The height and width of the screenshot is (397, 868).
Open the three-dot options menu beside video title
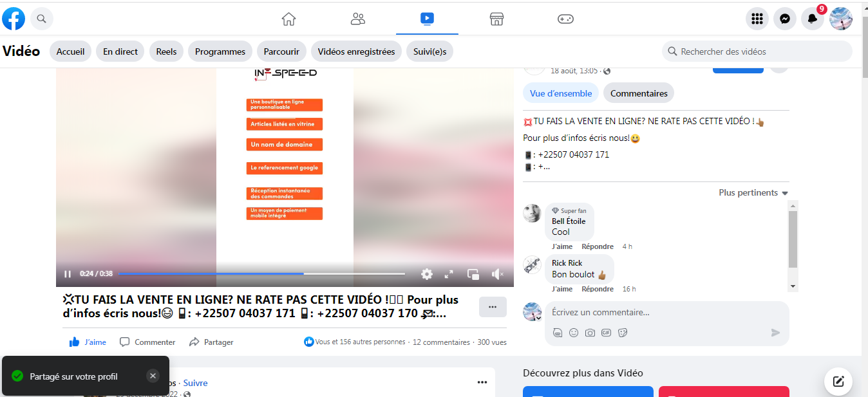(493, 307)
